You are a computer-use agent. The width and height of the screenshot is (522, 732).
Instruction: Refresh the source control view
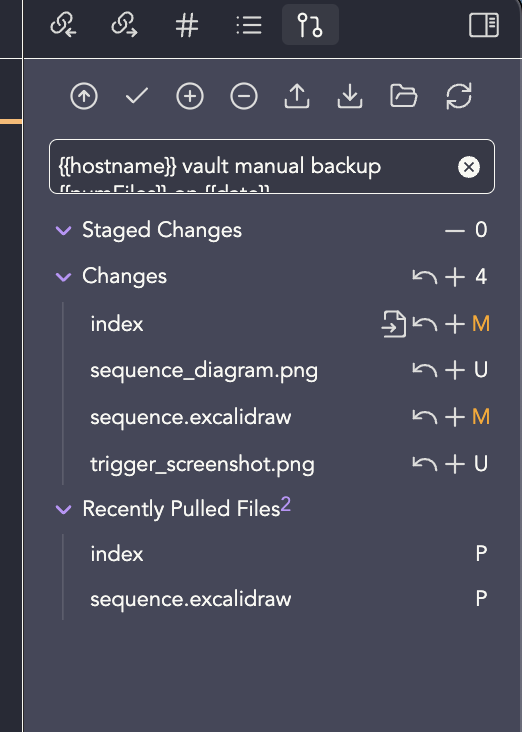click(x=459, y=96)
